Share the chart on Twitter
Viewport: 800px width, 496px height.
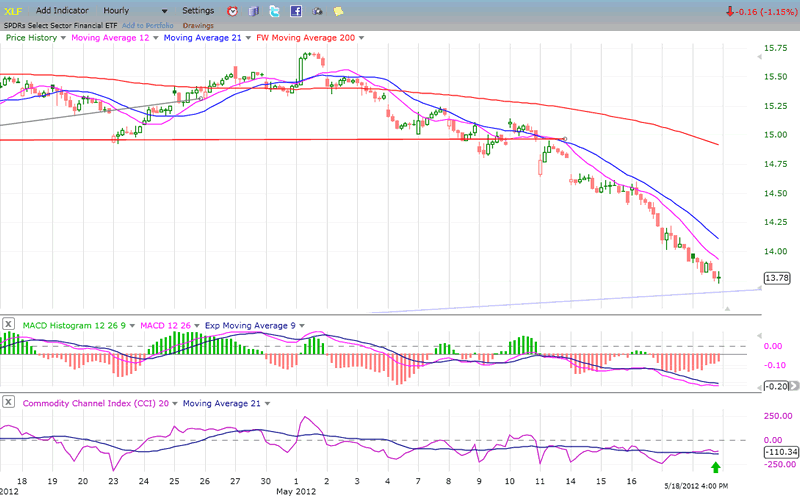(x=275, y=11)
